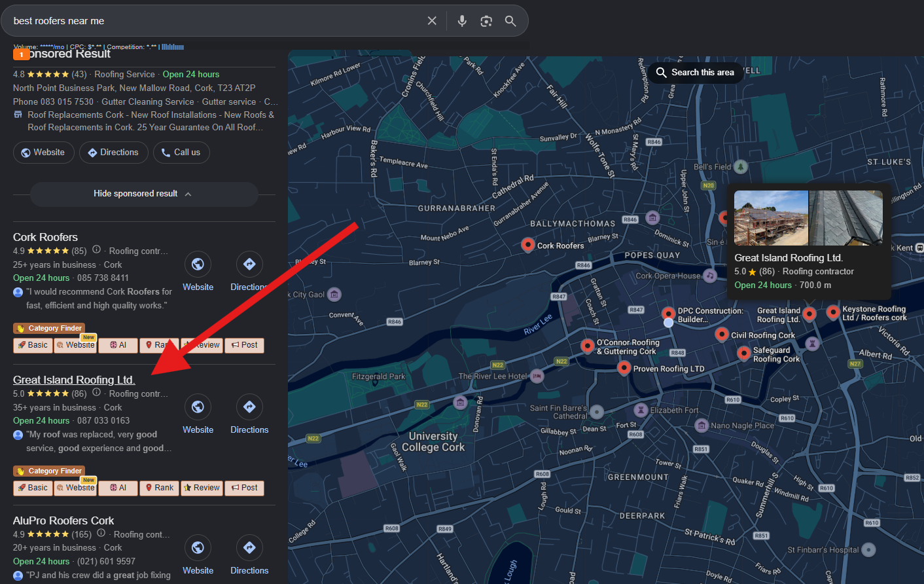Clear the search query with the X icon
The image size is (924, 584).
pos(432,21)
